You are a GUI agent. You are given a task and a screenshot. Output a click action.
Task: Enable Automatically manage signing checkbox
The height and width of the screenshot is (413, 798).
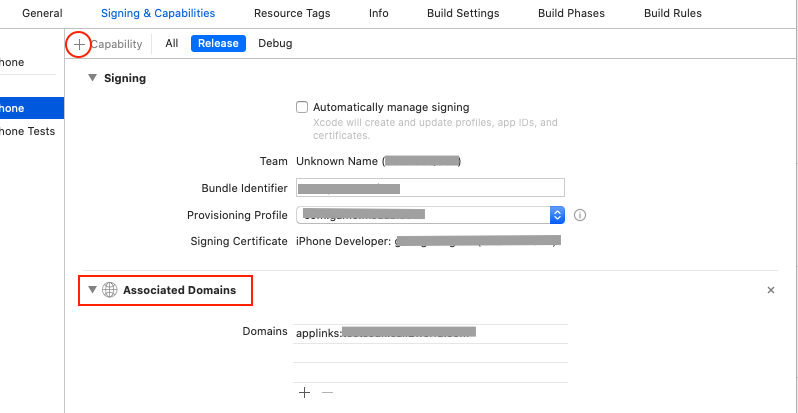(302, 107)
